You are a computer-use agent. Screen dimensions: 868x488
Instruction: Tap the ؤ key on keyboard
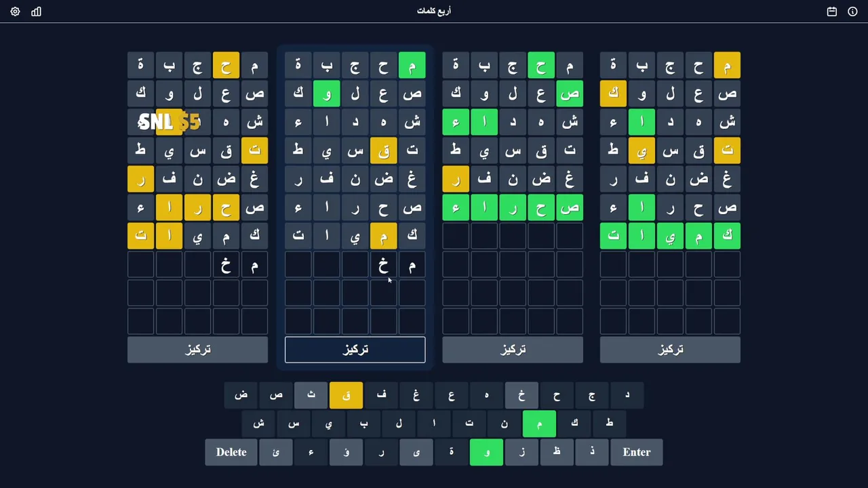click(347, 452)
